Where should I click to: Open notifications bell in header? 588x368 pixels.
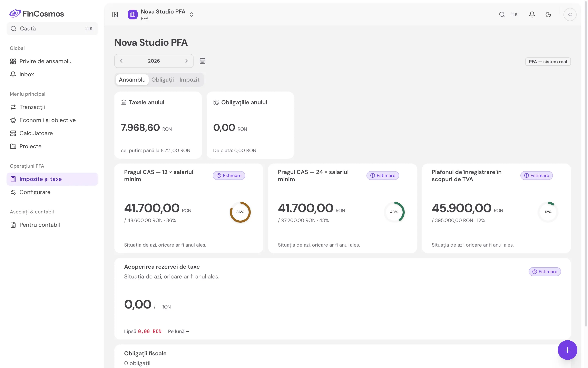tap(532, 15)
